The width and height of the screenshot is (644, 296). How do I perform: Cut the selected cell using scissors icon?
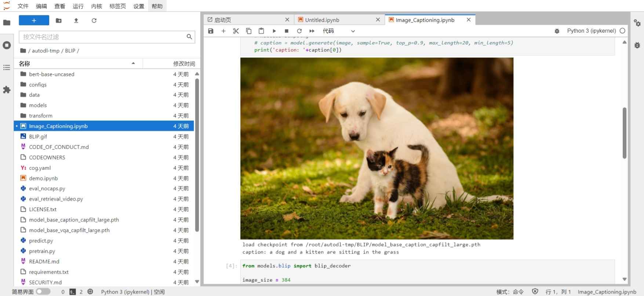click(x=236, y=31)
